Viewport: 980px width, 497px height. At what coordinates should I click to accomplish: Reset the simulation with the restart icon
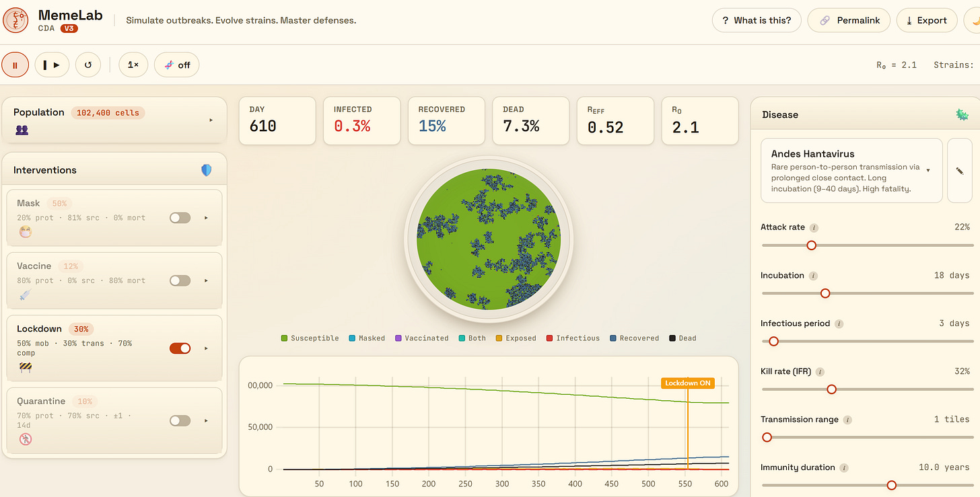pyautogui.click(x=87, y=65)
